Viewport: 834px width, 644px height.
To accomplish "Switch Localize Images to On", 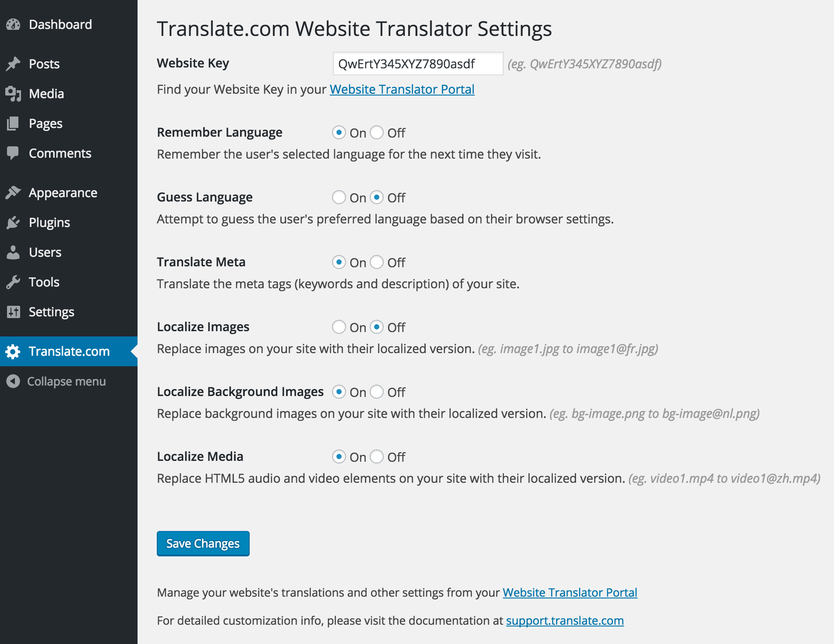I will 339,327.
